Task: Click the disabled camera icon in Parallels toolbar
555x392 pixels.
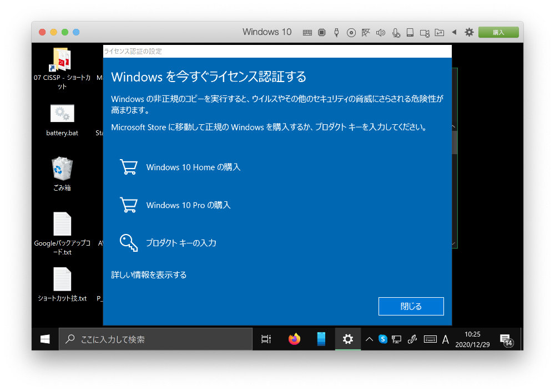Action: point(425,33)
